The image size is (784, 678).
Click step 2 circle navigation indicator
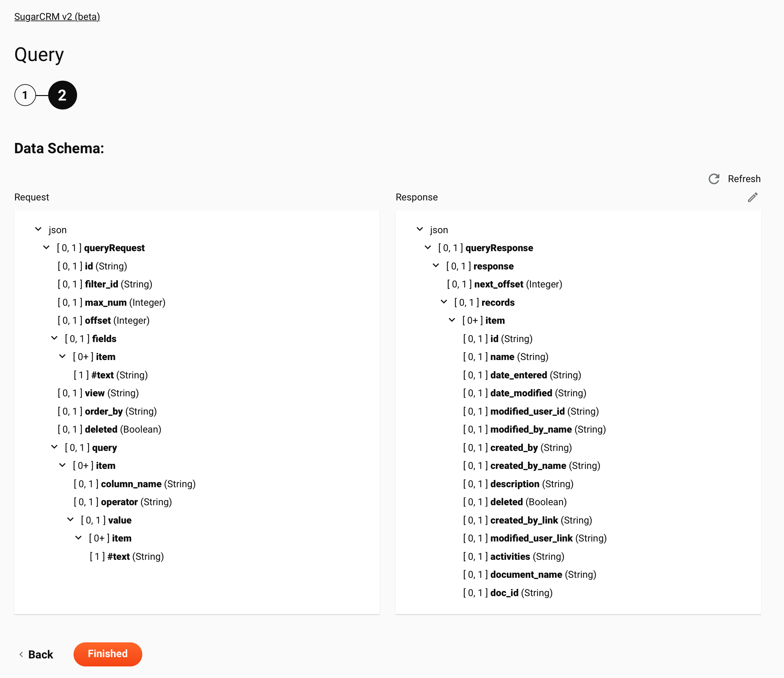point(62,95)
